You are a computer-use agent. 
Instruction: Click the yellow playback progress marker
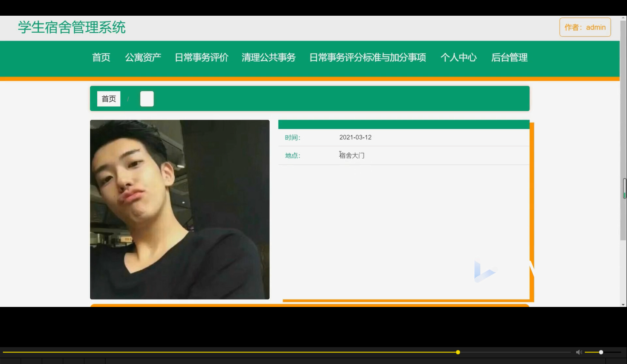pyautogui.click(x=457, y=352)
